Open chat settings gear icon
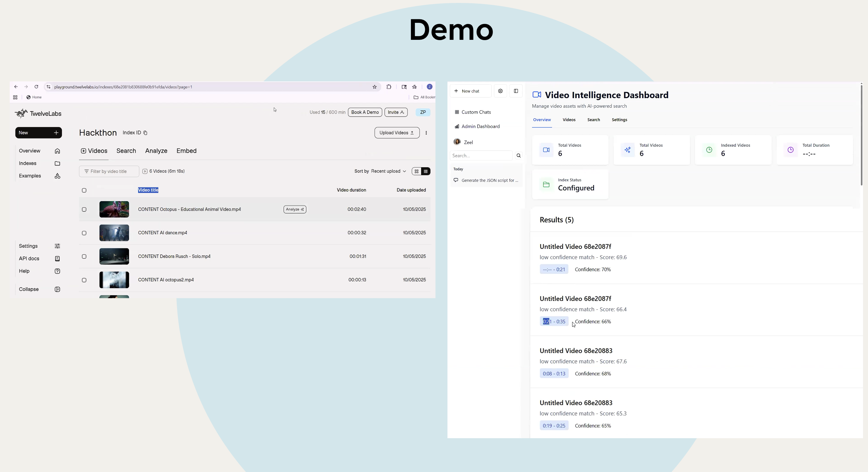Image resolution: width=868 pixels, height=472 pixels. pos(500,91)
